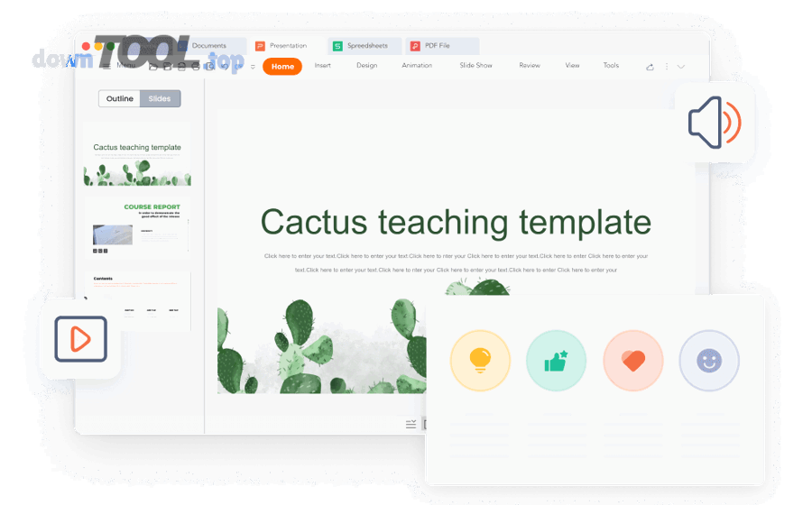Open the three-dot more options menu
This screenshot has height=505, width=812.
(x=667, y=67)
